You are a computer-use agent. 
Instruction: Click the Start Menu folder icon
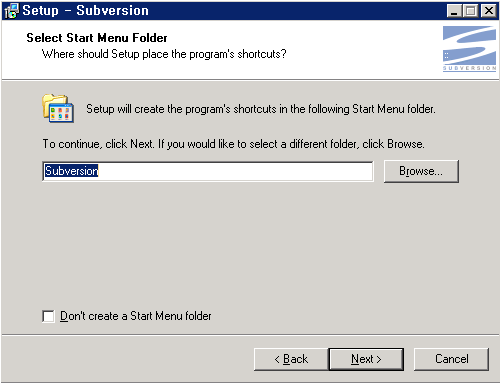(58, 108)
